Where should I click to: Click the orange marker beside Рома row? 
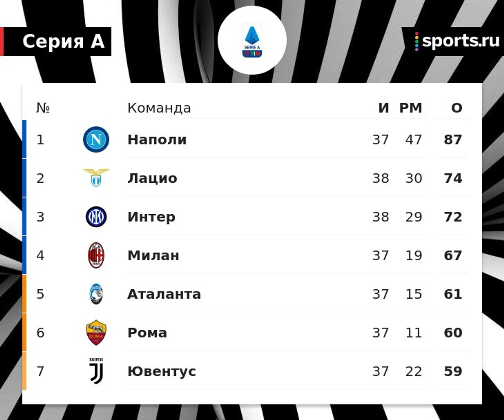24,332
